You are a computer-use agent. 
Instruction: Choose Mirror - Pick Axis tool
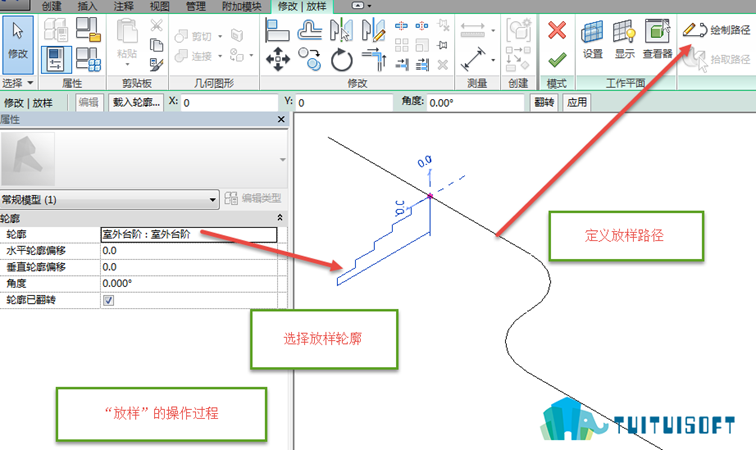tap(341, 30)
